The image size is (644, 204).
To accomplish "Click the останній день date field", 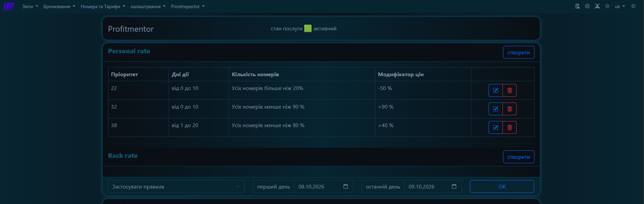I will click(433, 186).
